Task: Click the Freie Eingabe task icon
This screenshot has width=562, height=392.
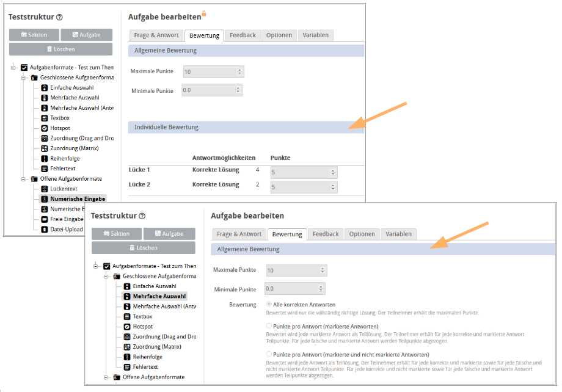Action: pyautogui.click(x=45, y=219)
